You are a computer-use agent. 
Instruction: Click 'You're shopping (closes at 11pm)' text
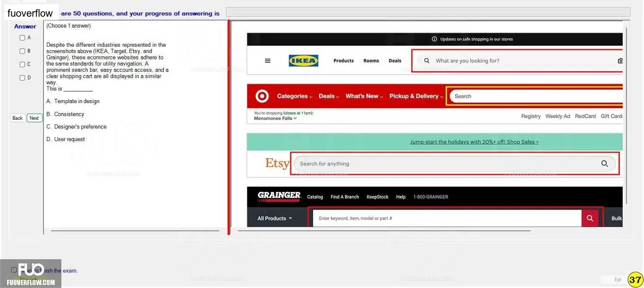pyautogui.click(x=284, y=113)
